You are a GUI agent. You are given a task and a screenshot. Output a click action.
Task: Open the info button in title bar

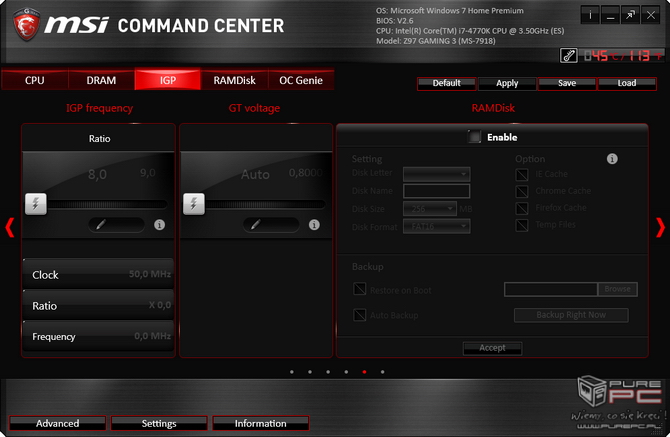[x=590, y=16]
